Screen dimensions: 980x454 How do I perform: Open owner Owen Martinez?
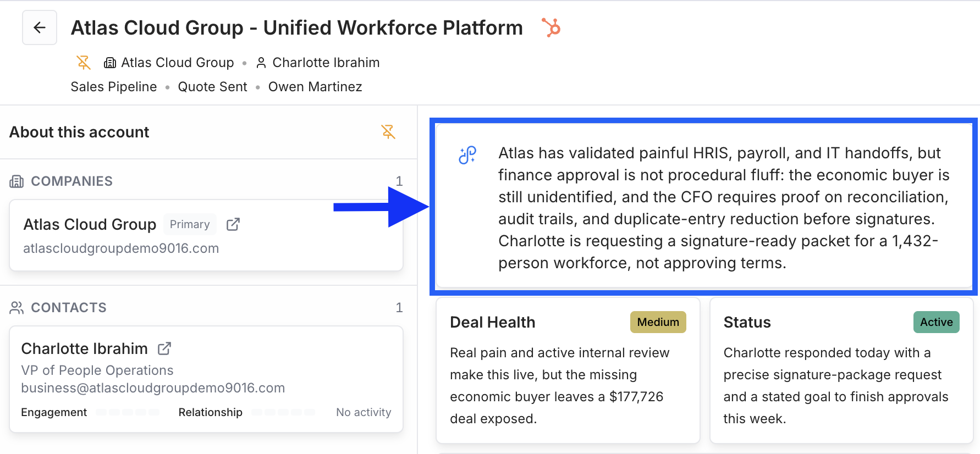(x=315, y=87)
